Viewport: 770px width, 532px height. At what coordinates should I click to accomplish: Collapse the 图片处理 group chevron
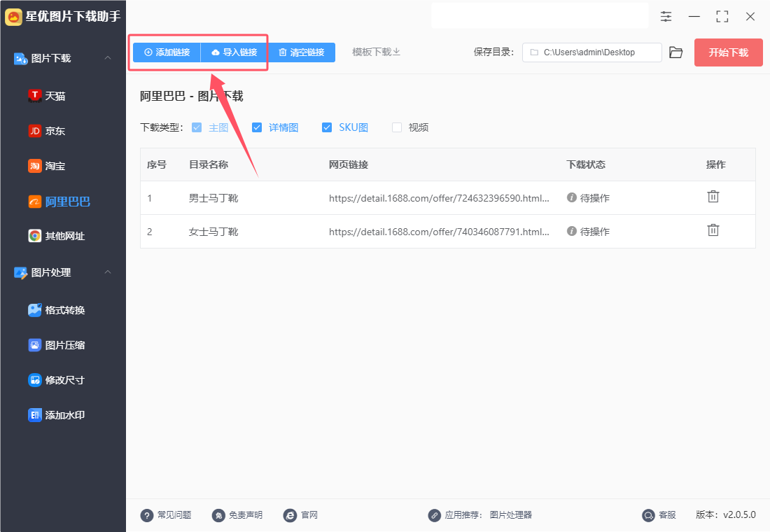(108, 272)
